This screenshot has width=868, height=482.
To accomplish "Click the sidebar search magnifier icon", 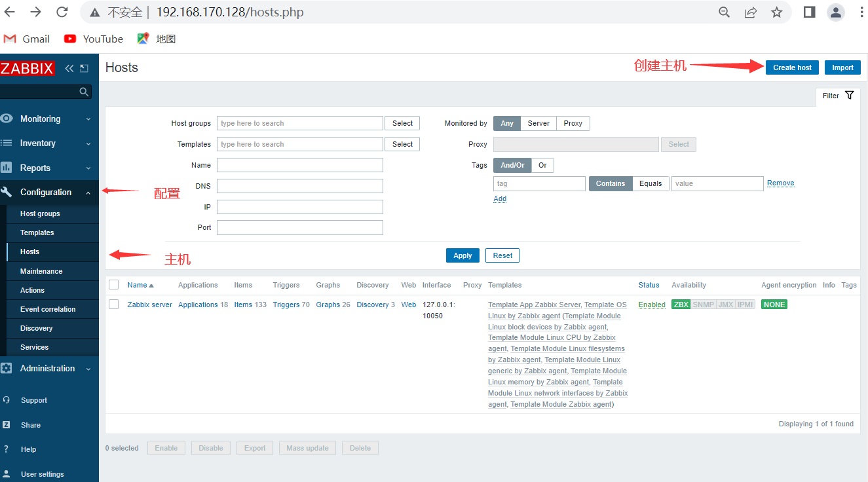I will (x=84, y=92).
